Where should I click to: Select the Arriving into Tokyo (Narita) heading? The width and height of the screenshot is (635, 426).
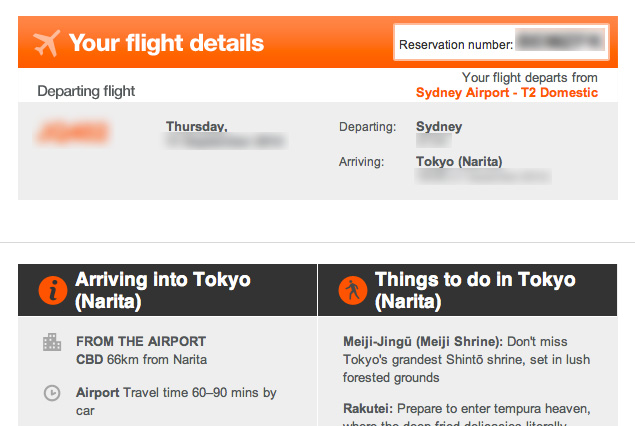tap(162, 290)
